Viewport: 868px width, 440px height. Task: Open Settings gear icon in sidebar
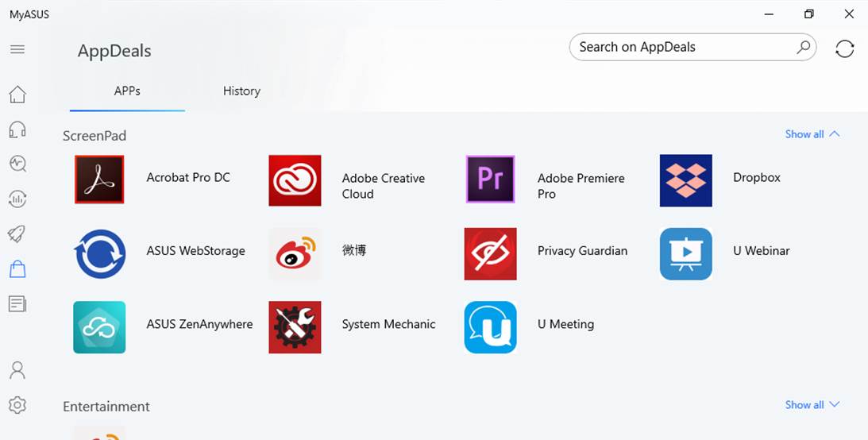point(17,405)
